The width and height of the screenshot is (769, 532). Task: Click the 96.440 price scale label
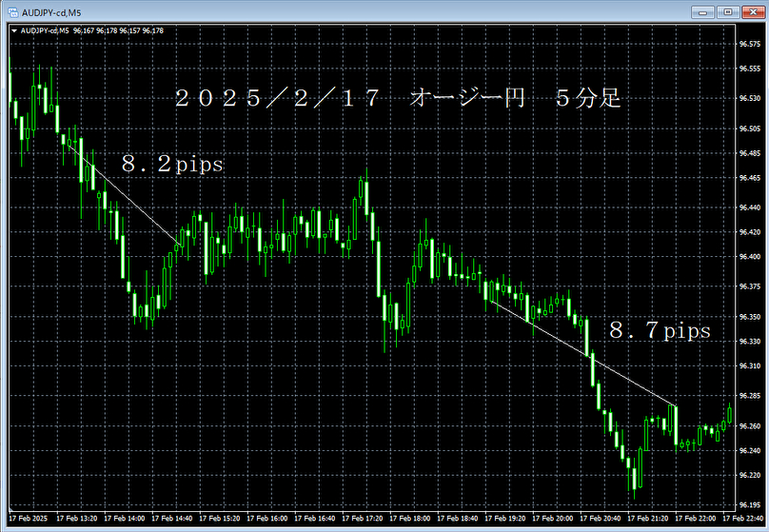tap(750, 207)
